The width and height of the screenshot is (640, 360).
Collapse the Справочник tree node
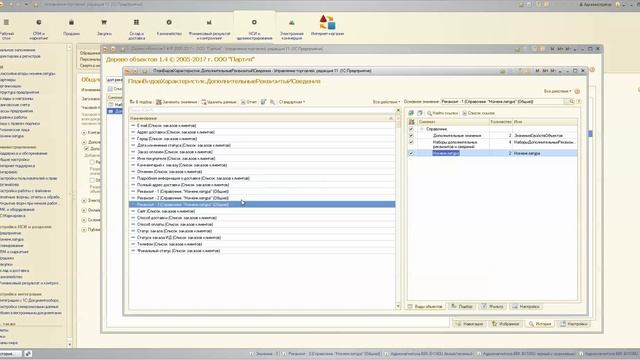422,129
